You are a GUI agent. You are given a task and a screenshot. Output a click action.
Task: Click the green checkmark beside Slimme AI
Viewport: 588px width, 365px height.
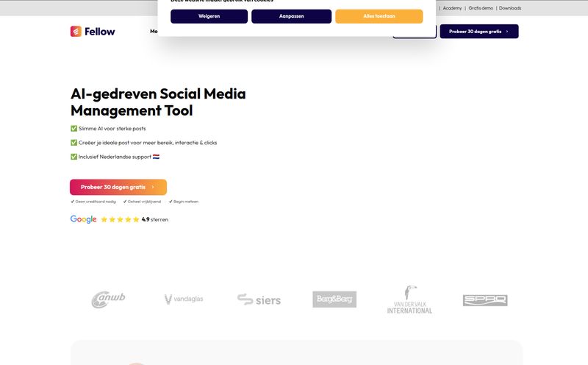pyautogui.click(x=74, y=129)
